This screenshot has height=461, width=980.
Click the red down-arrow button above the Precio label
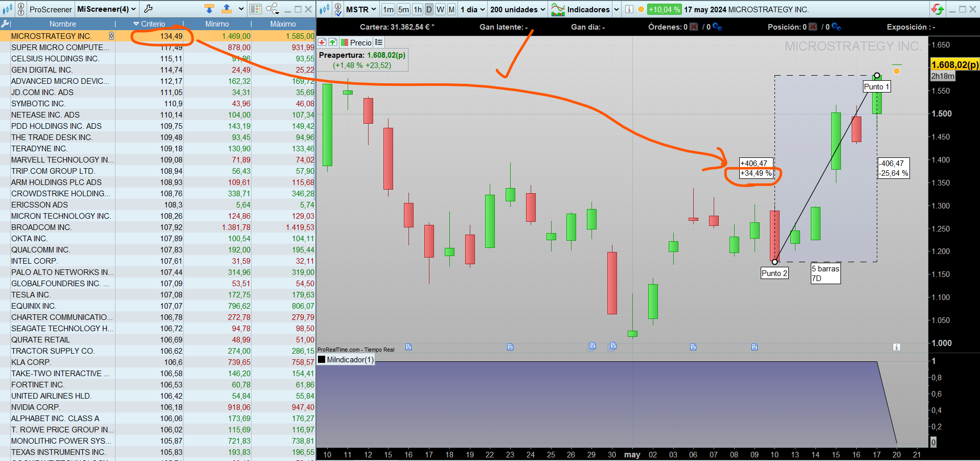[x=322, y=42]
